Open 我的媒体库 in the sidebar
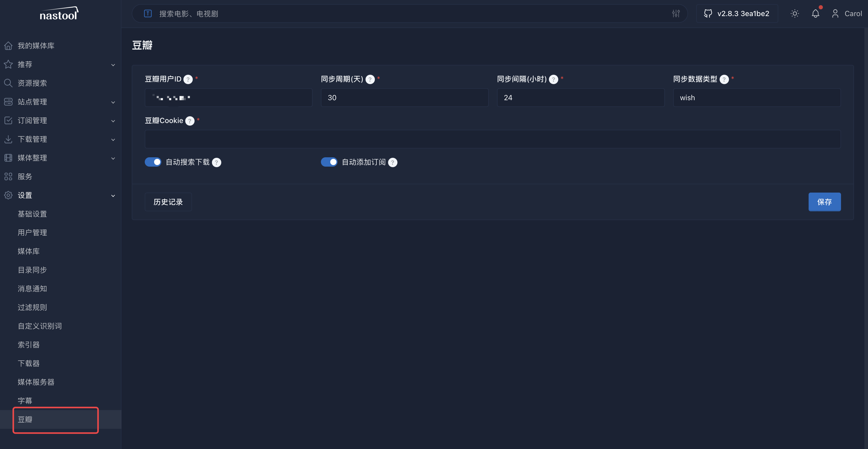Viewport: 868px width, 449px height. pyautogui.click(x=36, y=46)
